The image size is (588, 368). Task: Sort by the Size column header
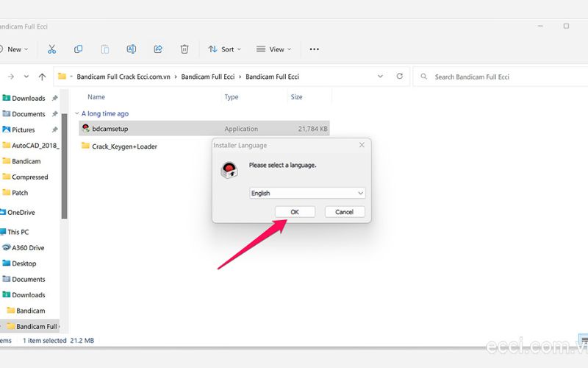pos(296,97)
